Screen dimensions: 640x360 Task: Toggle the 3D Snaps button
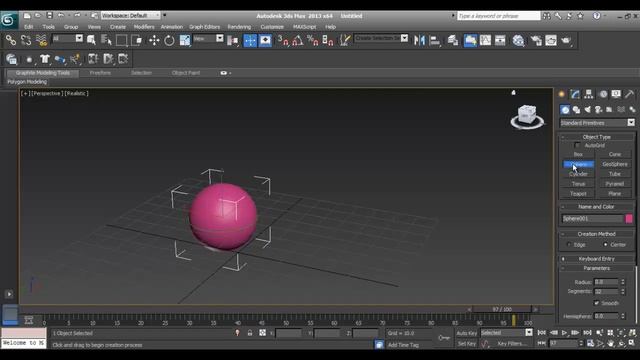(283, 40)
